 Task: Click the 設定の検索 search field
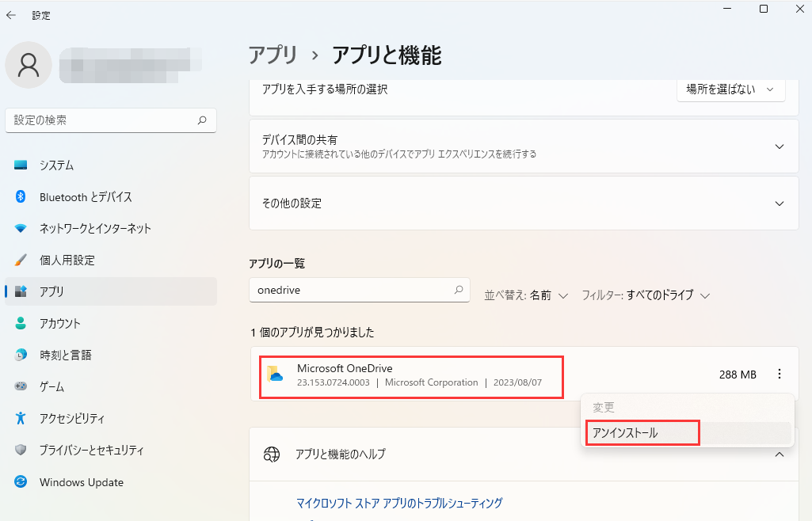(111, 120)
